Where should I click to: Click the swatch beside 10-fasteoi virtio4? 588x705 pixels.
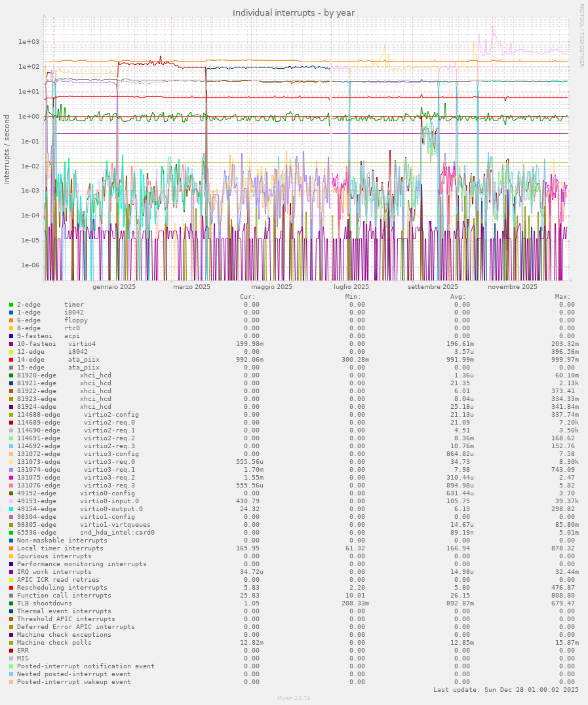pyautogui.click(x=11, y=344)
